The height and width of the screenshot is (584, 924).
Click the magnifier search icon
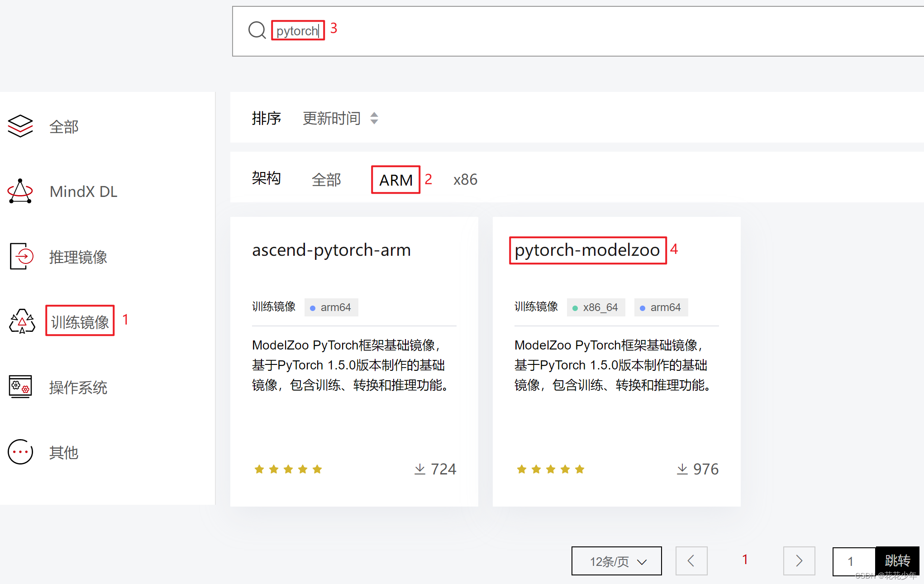pyautogui.click(x=257, y=30)
